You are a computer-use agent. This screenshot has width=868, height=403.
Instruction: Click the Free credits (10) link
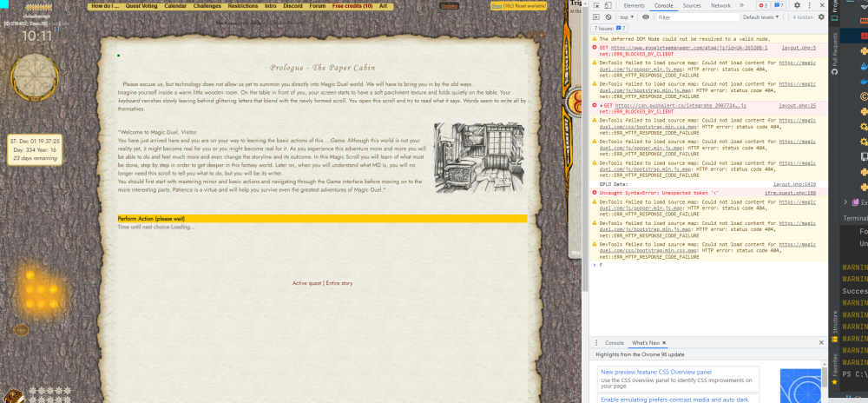352,5
